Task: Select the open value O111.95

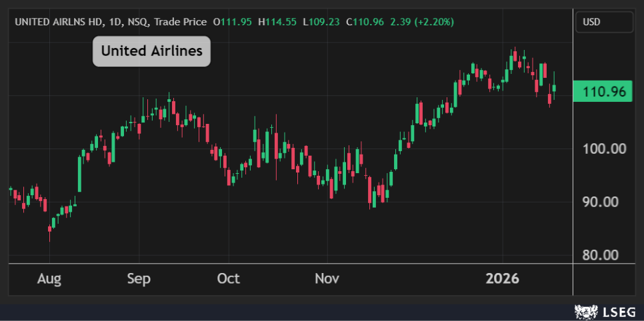Action: pyautogui.click(x=232, y=22)
